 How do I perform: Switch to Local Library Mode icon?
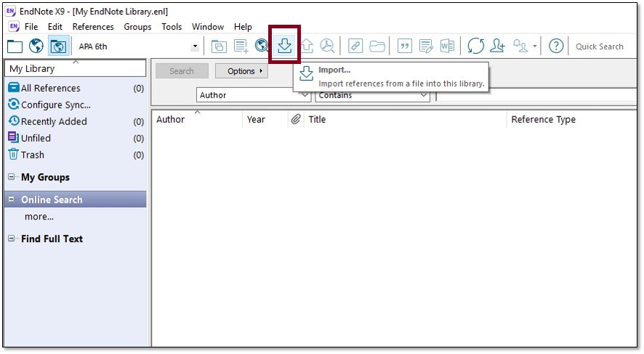click(15, 46)
